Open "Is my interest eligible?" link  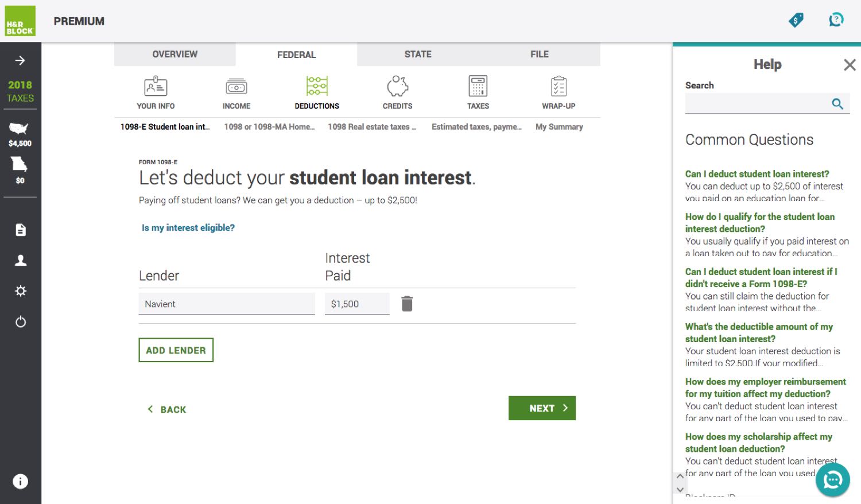coord(188,228)
